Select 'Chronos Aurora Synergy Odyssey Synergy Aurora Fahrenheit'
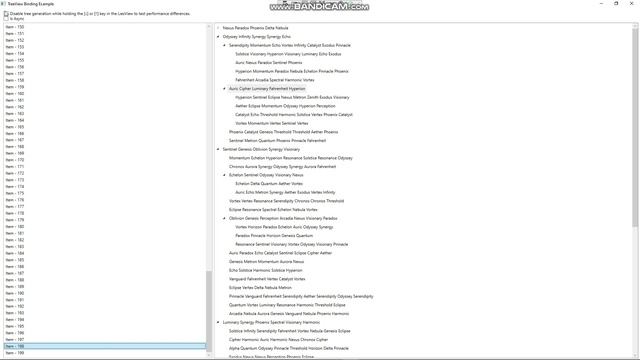This screenshot has width=640, height=360. tap(282, 167)
